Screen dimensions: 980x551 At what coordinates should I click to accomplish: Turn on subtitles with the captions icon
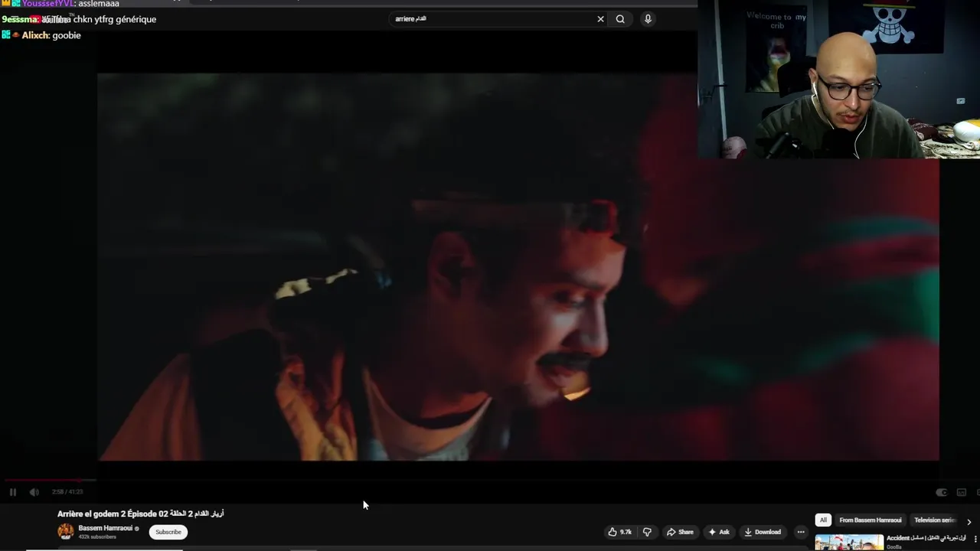point(962,492)
